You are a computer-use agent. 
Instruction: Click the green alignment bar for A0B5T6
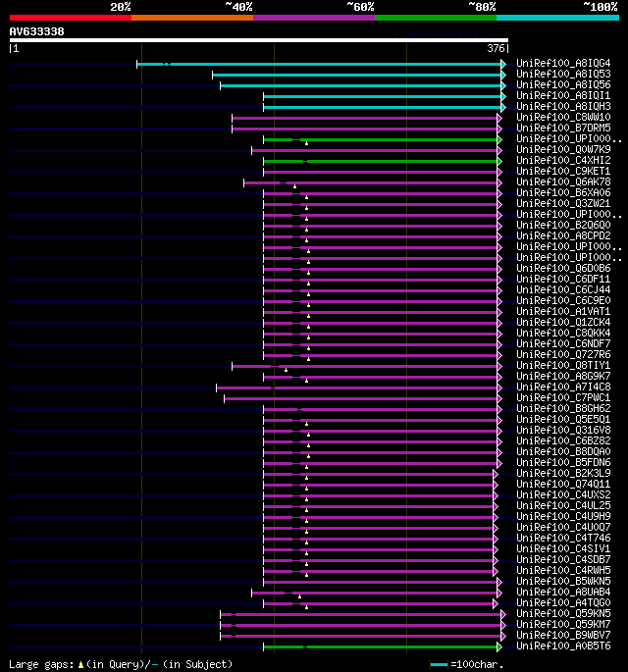(x=380, y=646)
